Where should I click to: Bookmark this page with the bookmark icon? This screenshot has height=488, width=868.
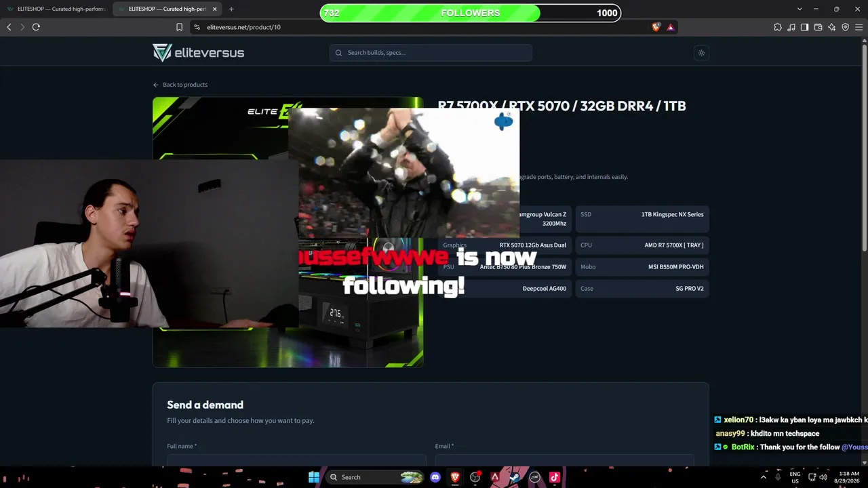(x=179, y=27)
